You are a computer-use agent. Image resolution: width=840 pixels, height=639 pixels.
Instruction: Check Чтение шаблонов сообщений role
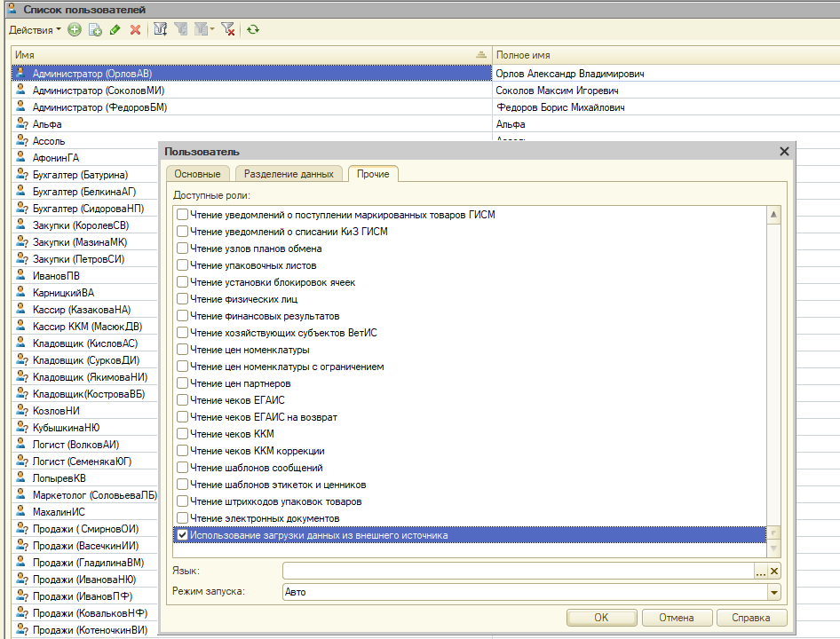click(182, 468)
